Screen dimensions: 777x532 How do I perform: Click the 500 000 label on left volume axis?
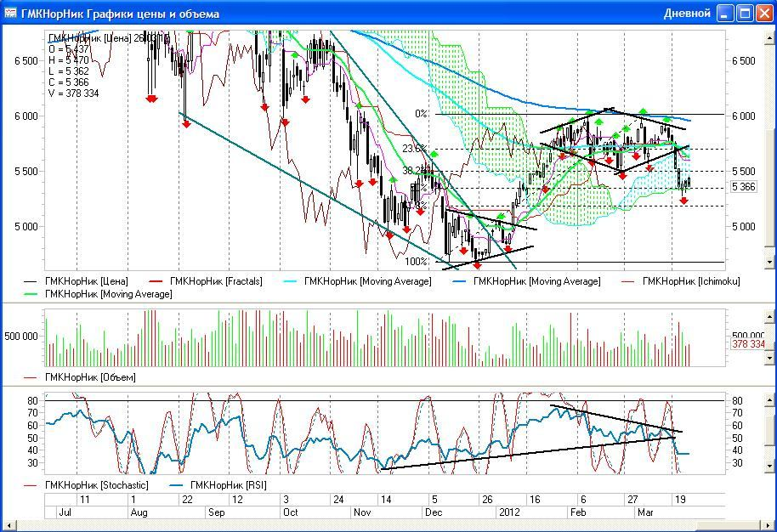(20, 337)
